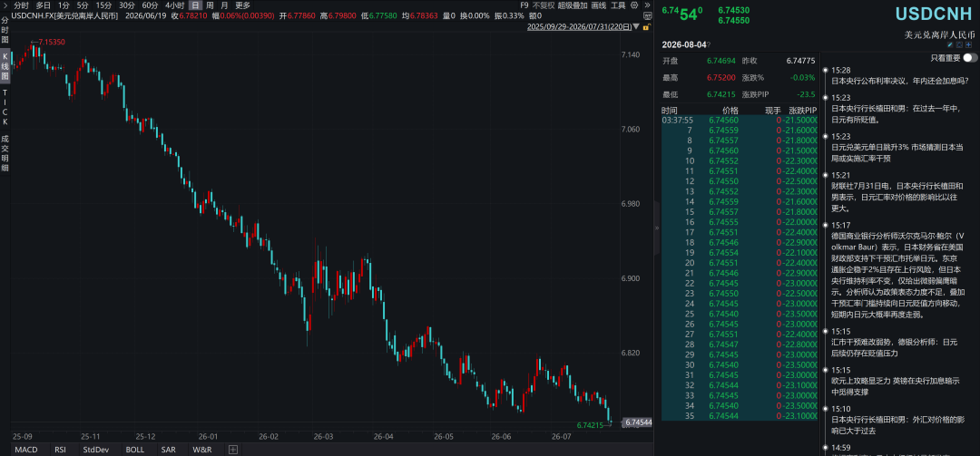Open the 画线 drawing tool button

pyautogui.click(x=599, y=5)
